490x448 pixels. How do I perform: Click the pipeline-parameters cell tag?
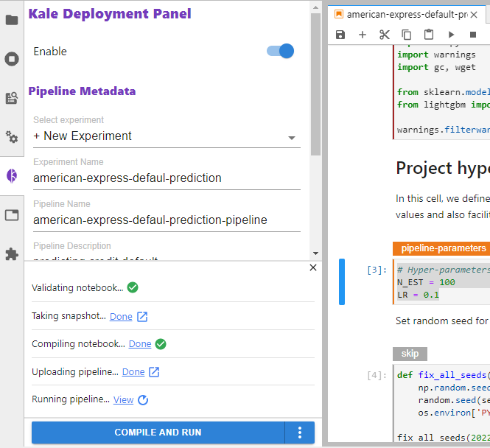441,248
